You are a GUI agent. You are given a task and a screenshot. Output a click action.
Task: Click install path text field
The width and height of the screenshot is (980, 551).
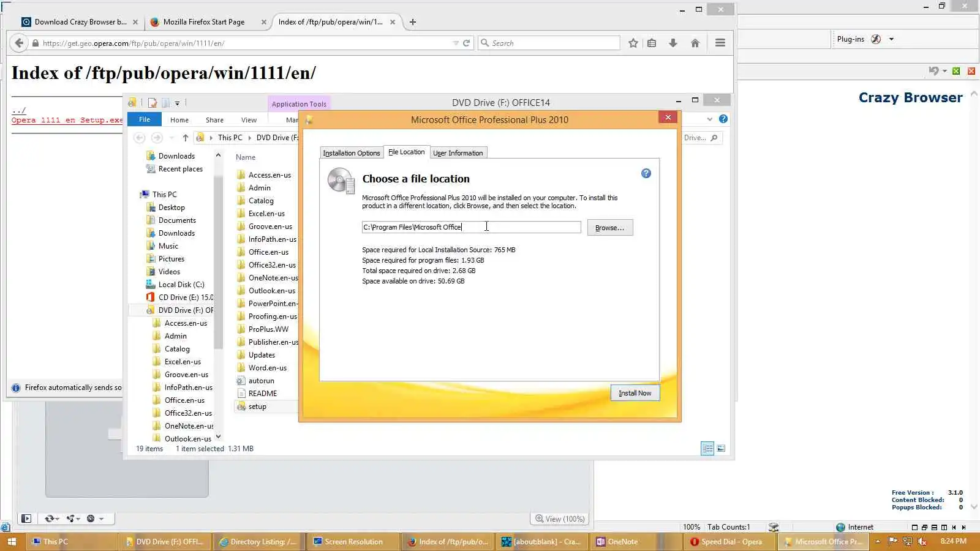coord(471,227)
